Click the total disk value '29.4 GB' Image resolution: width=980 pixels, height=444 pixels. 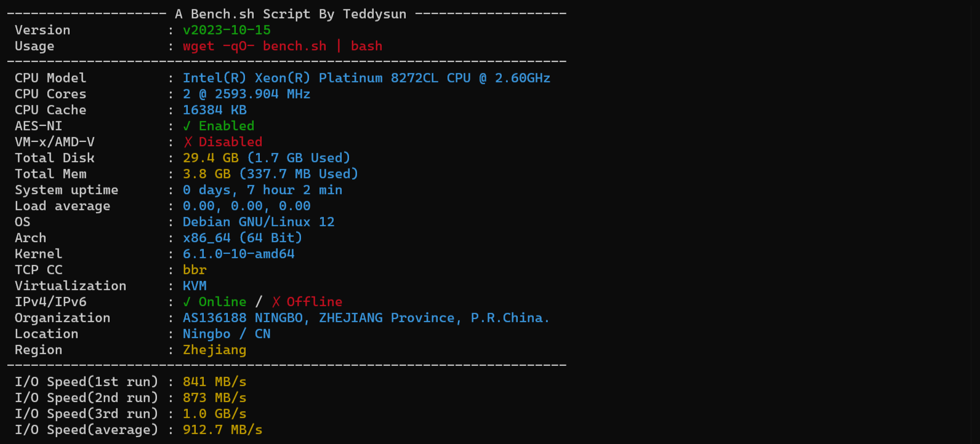[211, 158]
